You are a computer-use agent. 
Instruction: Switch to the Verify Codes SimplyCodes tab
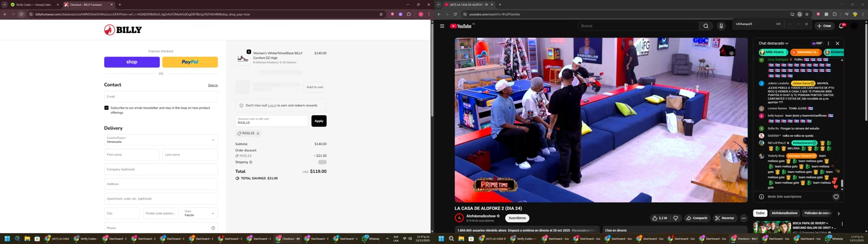(x=35, y=5)
